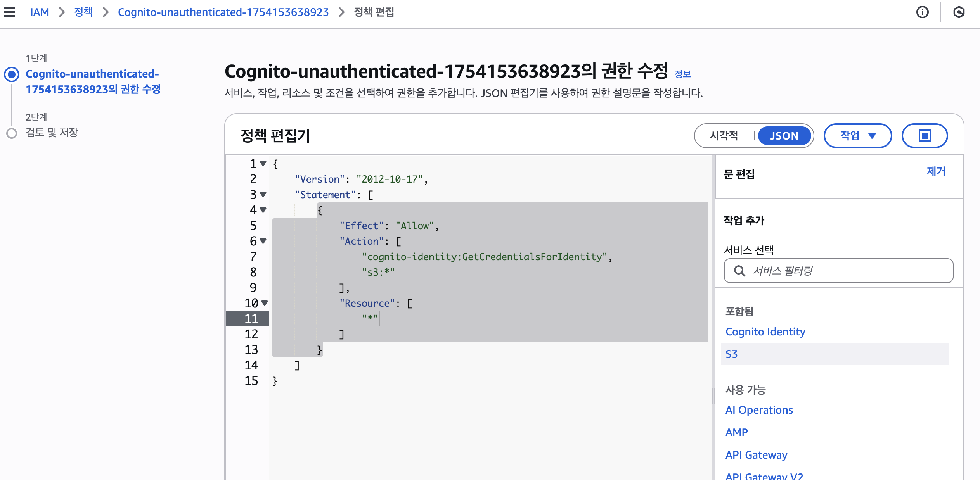Image resolution: width=980 pixels, height=480 pixels.
Task: Go to IAM breadcrumb link
Action: click(40, 12)
